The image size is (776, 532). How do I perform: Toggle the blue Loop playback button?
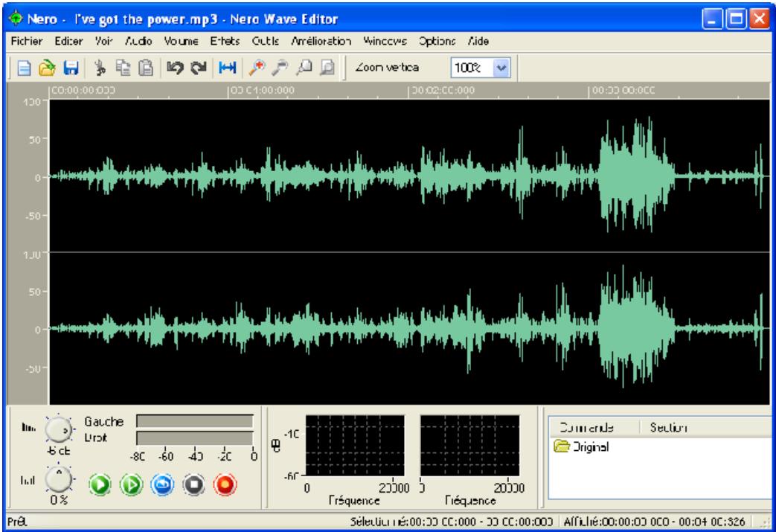point(162,484)
